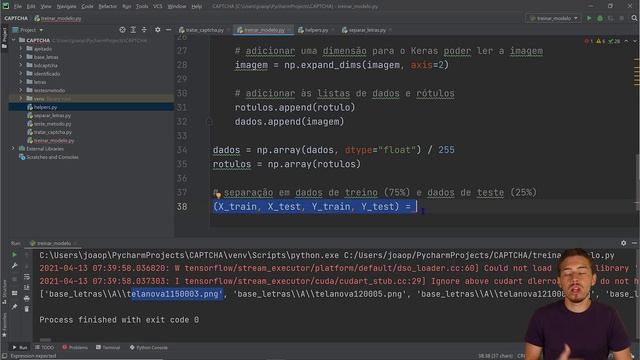This screenshot has height=360, width=640.
Task: Toggle tool window quick access at status bar corner
Action: pos(4,356)
